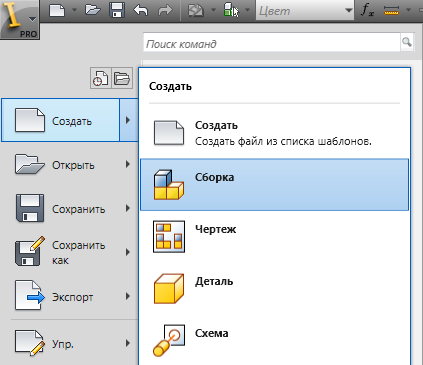Click the magnifier search icon

407,42
